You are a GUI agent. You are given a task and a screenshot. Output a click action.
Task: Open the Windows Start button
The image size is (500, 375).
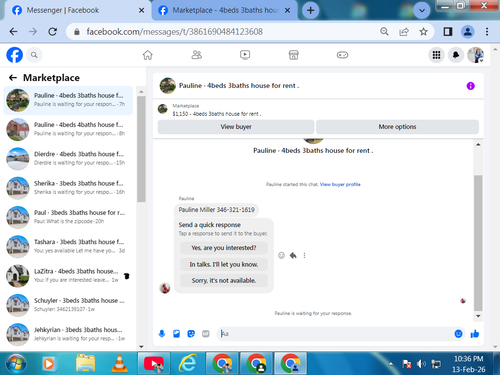(16, 364)
